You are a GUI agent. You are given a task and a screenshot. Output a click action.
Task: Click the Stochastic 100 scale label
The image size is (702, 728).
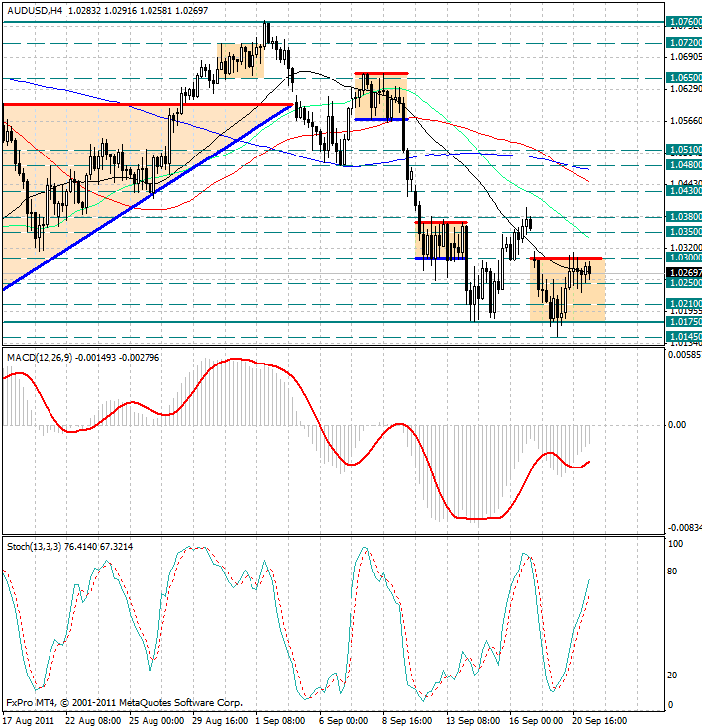(x=675, y=544)
